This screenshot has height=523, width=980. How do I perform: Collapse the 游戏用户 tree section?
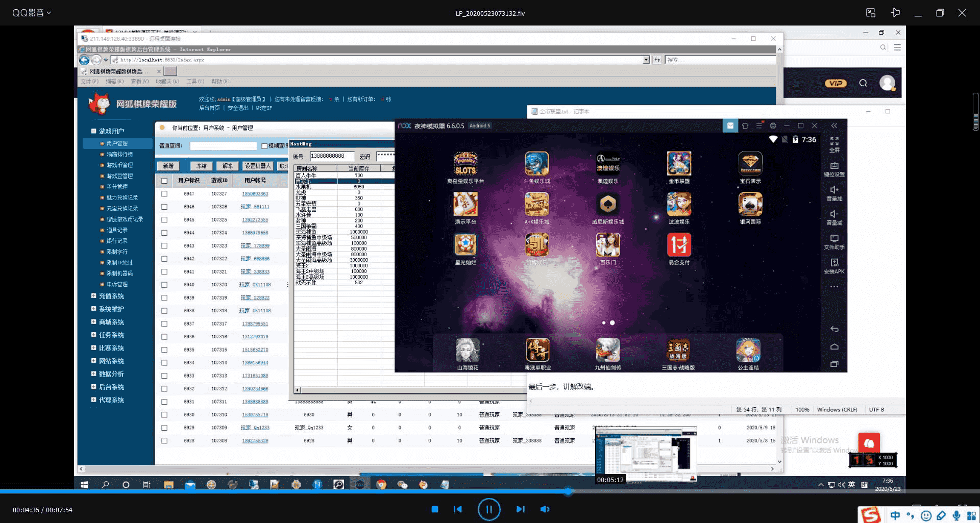tap(94, 131)
